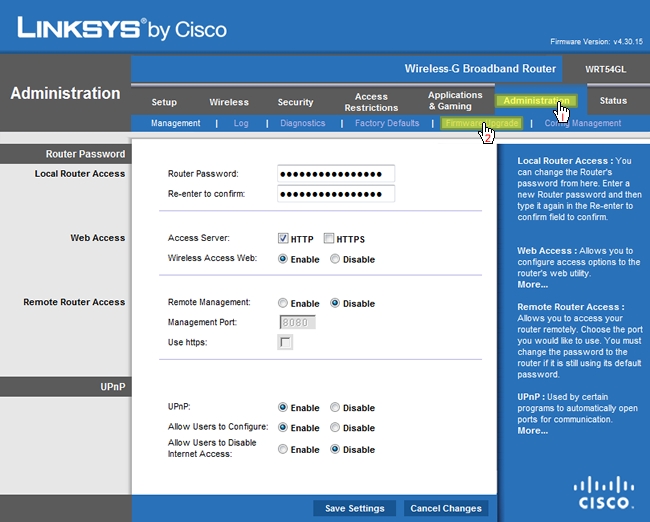Viewport: 650px width, 522px height.
Task: Select Disable for UPnP
Action: pos(335,408)
